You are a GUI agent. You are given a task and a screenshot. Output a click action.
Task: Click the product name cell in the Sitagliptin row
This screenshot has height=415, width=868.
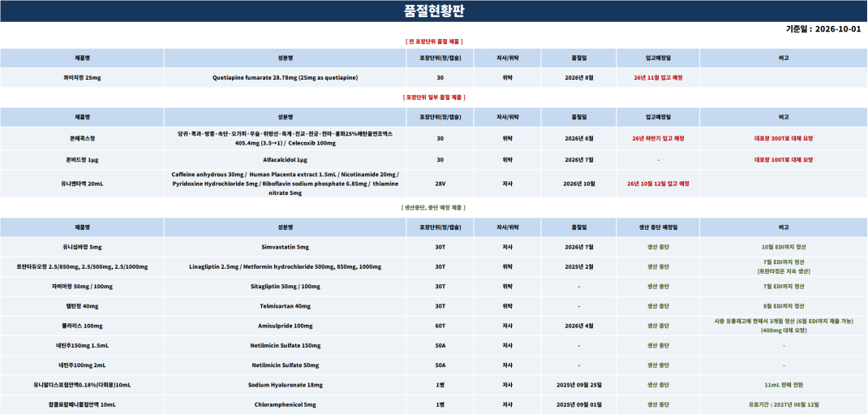click(x=82, y=287)
